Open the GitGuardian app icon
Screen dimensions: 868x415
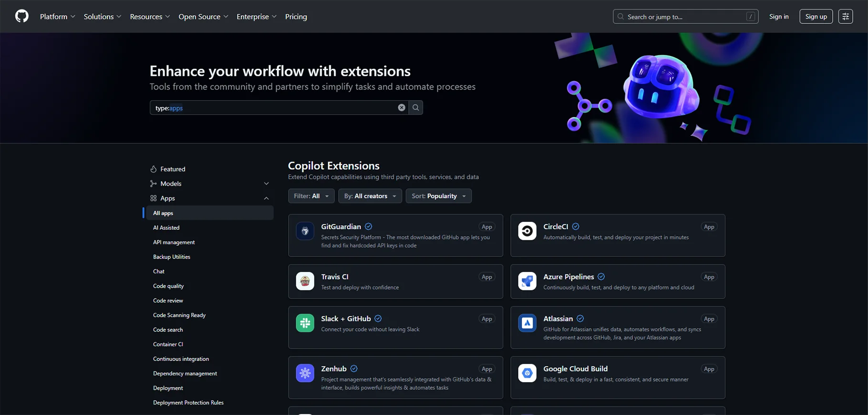coord(305,231)
